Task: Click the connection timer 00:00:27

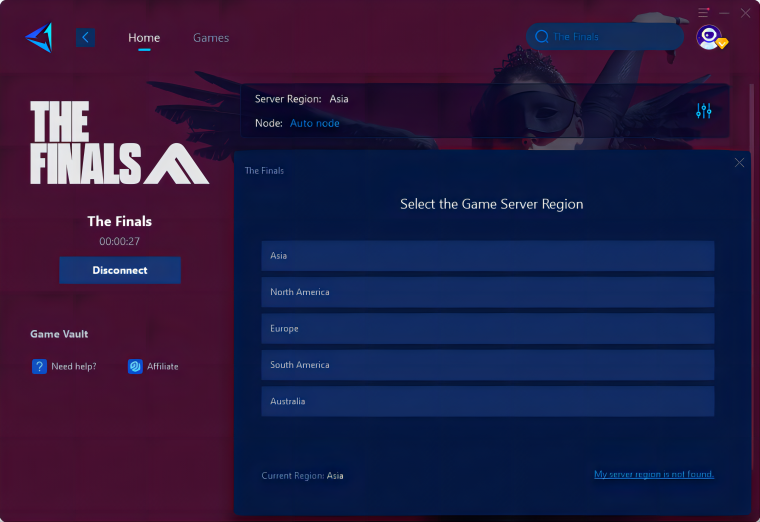Action: tap(120, 241)
